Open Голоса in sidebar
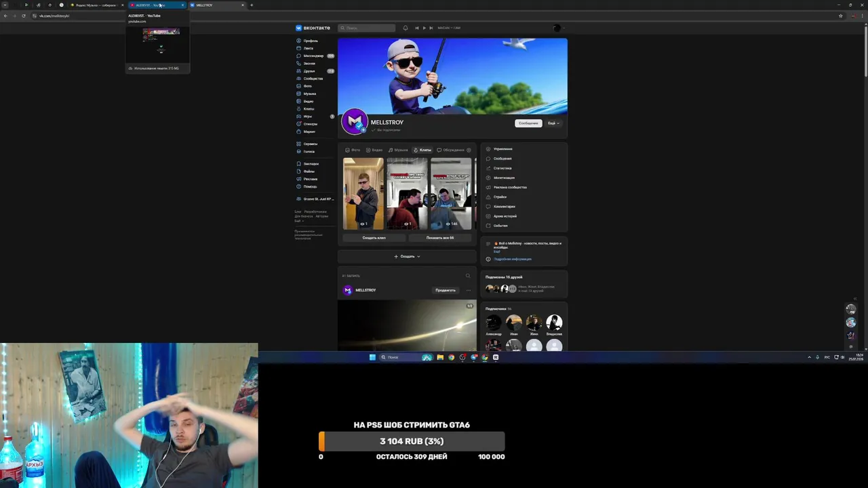 click(x=307, y=151)
